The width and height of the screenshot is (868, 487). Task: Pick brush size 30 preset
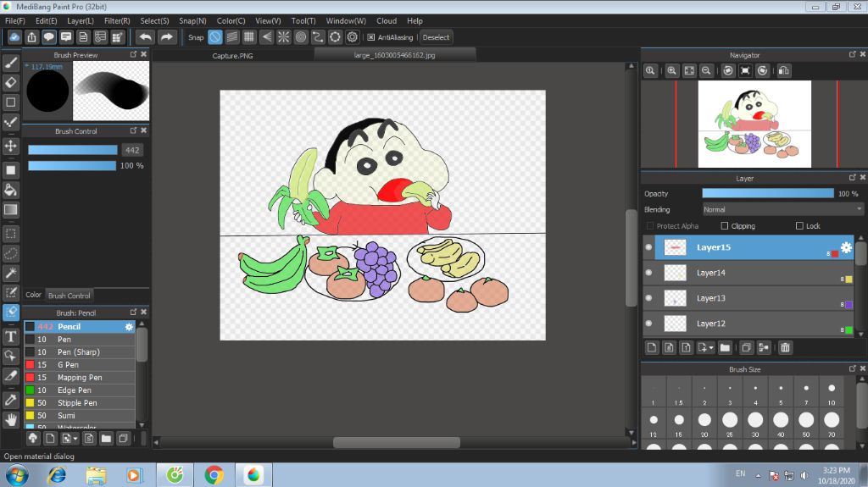(x=755, y=424)
